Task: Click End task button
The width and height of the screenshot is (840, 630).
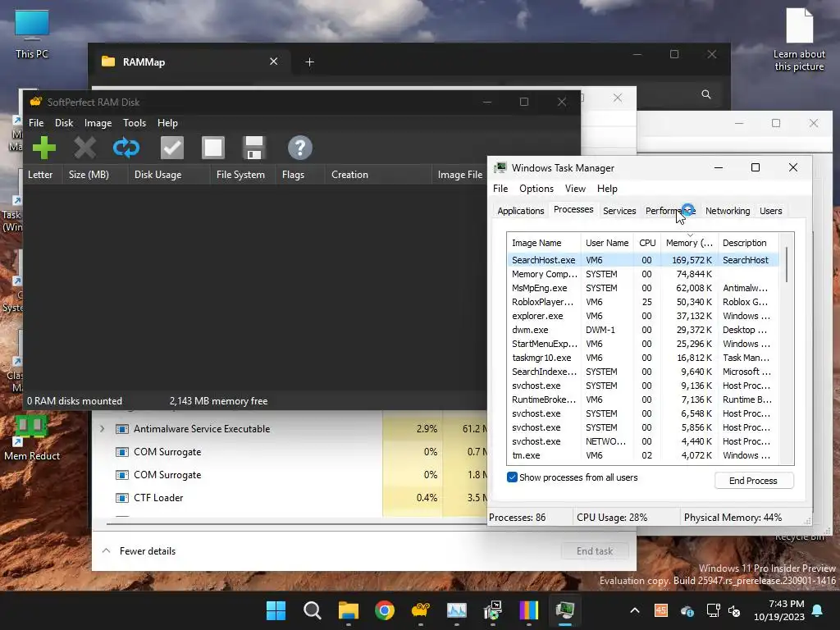Action: point(595,550)
